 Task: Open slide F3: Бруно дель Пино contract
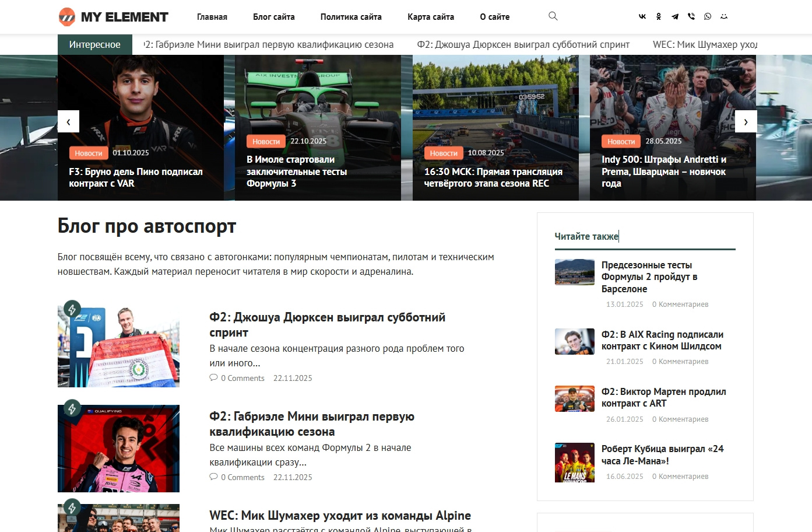136,177
